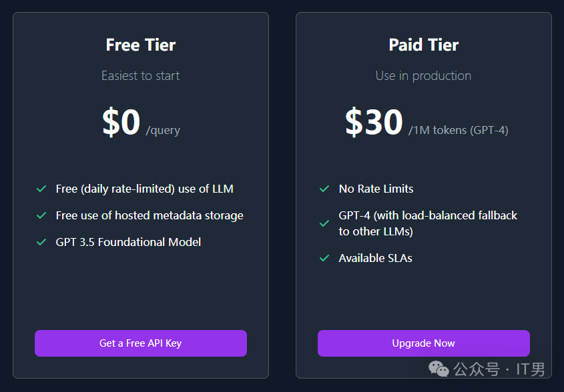Viewport: 564px width, 392px height.
Task: Click checkmark next to GPT 3.5 Foundational Model
Action: click(41, 243)
